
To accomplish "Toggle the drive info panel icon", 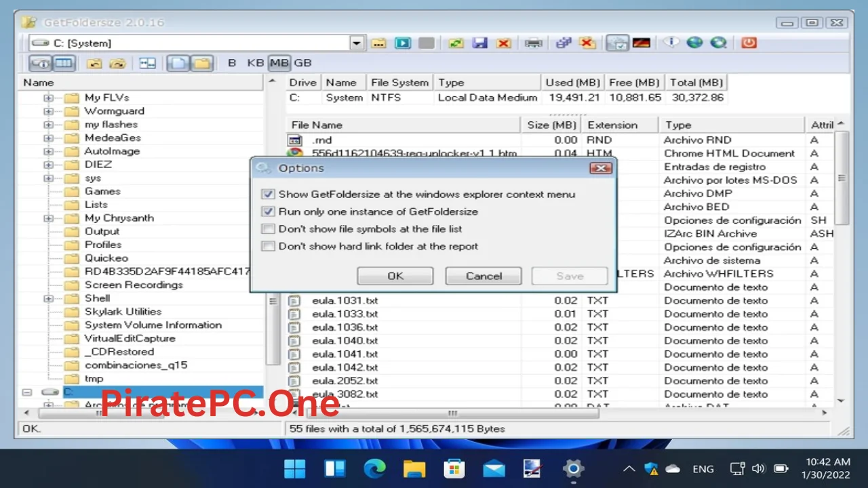I will click(x=41, y=63).
